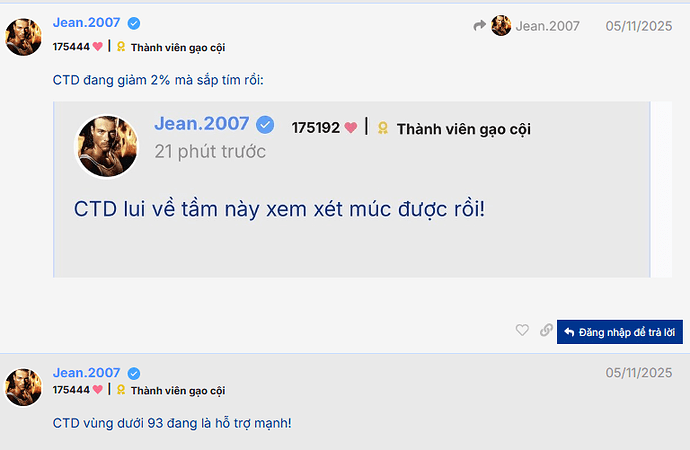The width and height of the screenshot is (690, 450).
Task: Copy the post link via chain icon
Action: coord(546,331)
